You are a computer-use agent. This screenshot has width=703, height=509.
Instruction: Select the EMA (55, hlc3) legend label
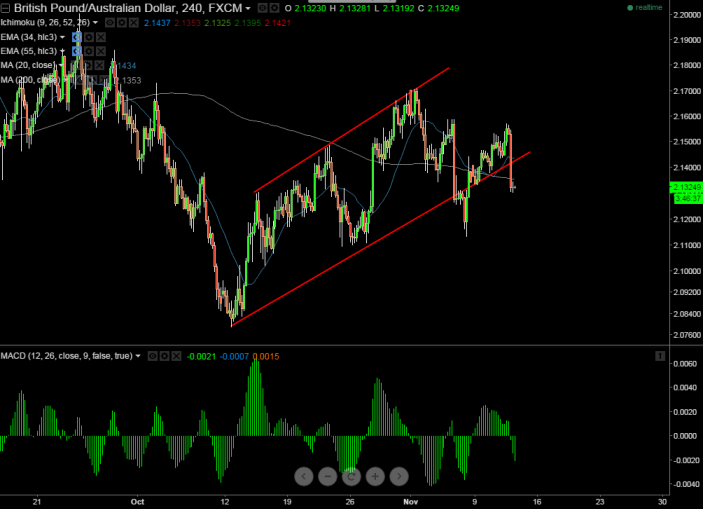pos(29,51)
